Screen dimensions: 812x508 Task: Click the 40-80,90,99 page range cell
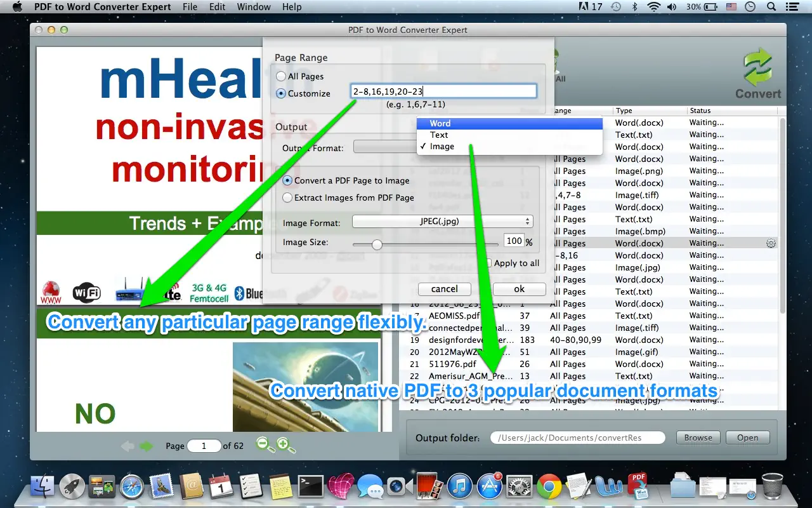[576, 340]
